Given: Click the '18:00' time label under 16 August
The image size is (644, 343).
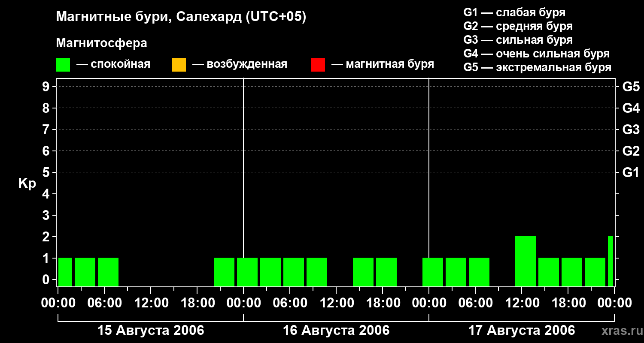Looking at the screenshot, I should tap(383, 303).
